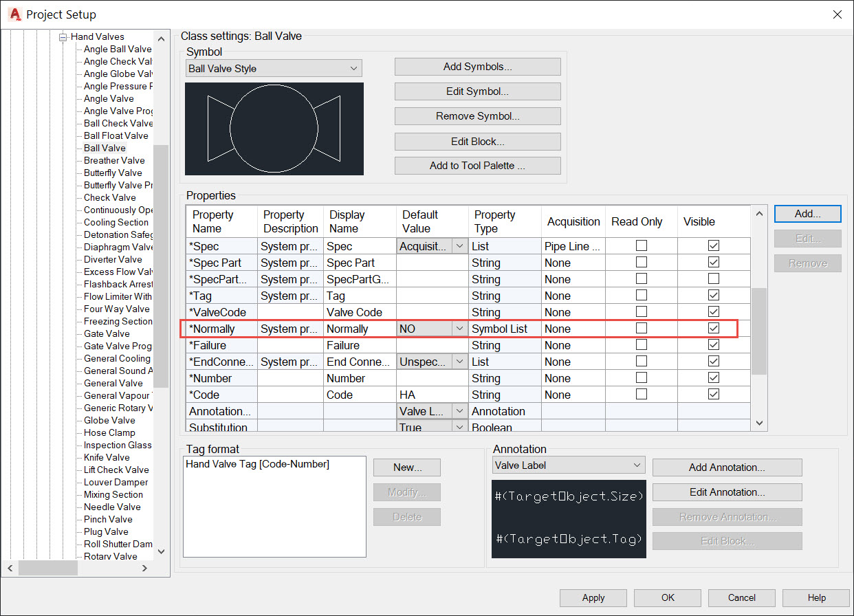
Task: Toggle Read Only checkbox for Normally row
Action: 642,328
